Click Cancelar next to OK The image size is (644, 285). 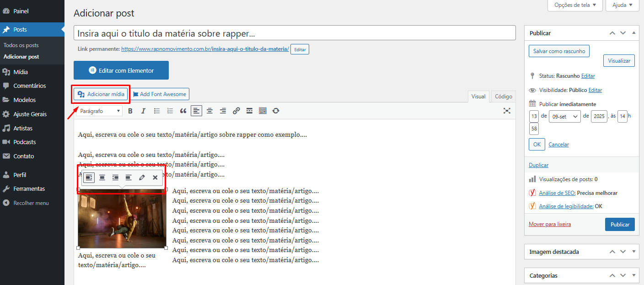(x=558, y=145)
